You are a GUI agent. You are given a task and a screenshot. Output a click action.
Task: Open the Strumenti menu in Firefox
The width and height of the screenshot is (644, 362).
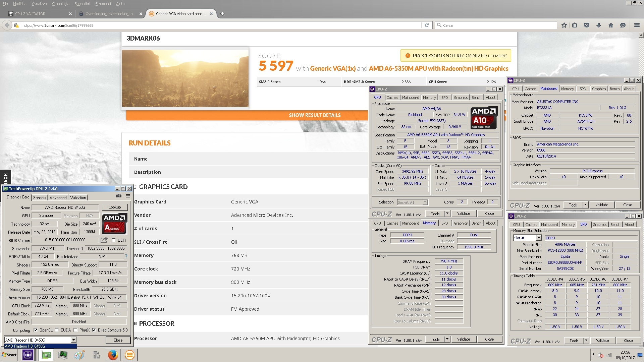pyautogui.click(x=103, y=4)
